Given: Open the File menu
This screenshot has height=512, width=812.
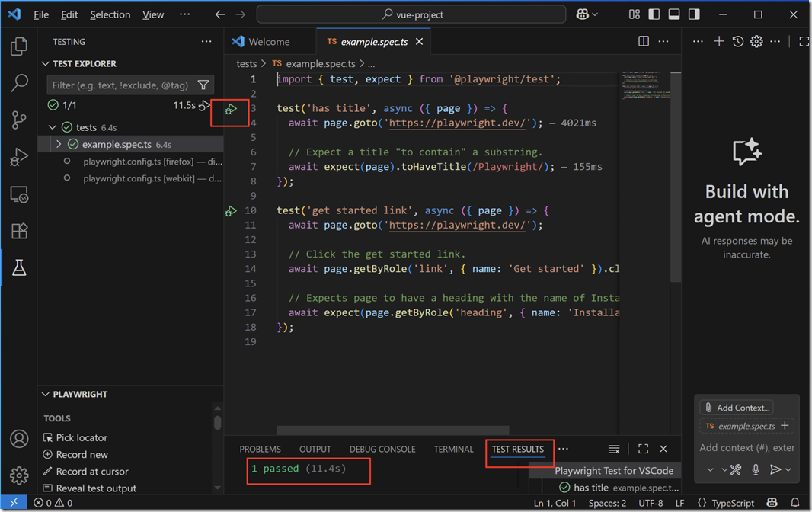Looking at the screenshot, I should coord(41,14).
